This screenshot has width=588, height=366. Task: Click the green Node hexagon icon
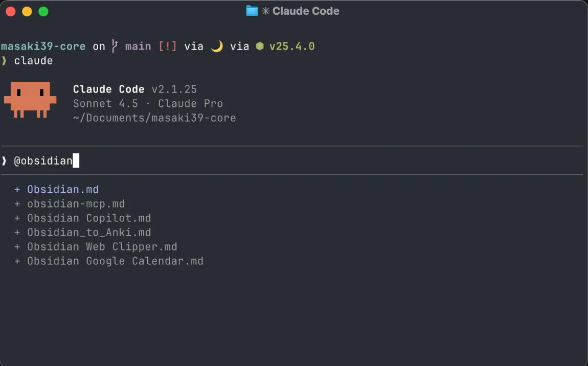click(x=260, y=47)
